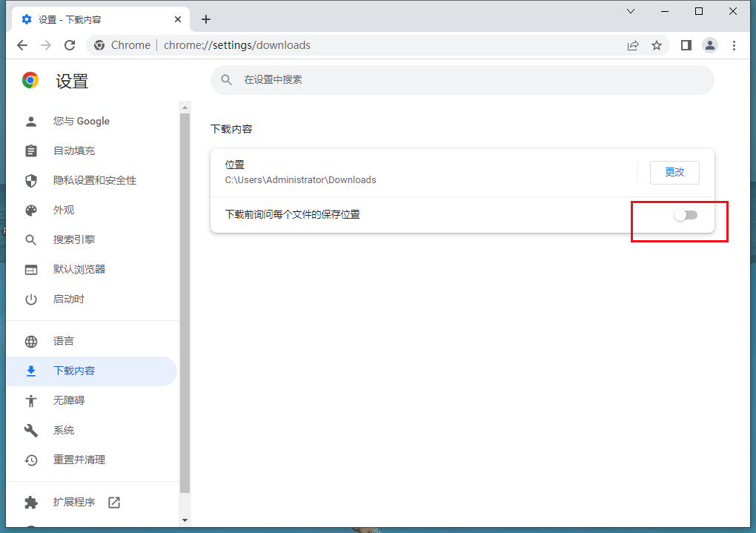
Task: Click the 在设置中搜索 search field
Action: [x=462, y=80]
